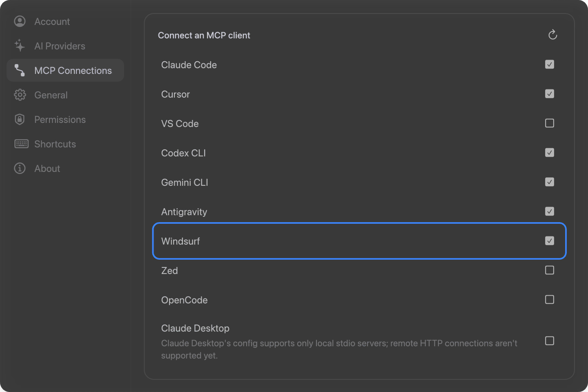Click the "Antigravity" client name

[184, 212]
